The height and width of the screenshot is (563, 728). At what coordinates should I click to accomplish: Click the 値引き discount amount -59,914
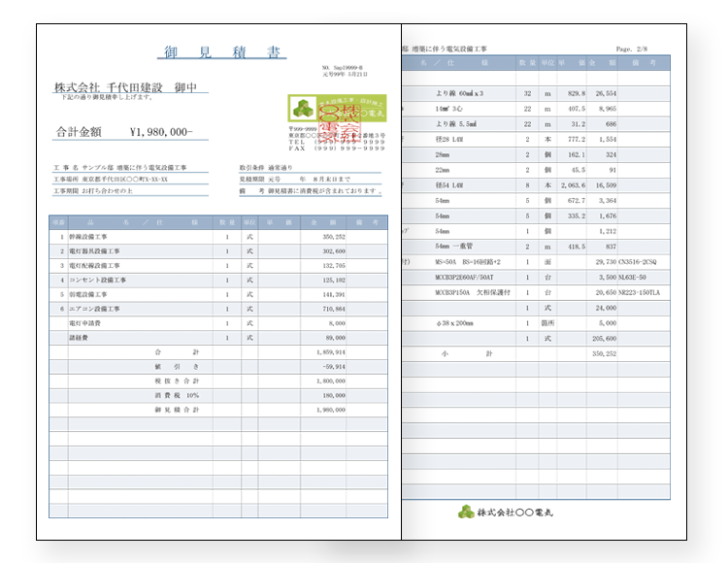333,367
